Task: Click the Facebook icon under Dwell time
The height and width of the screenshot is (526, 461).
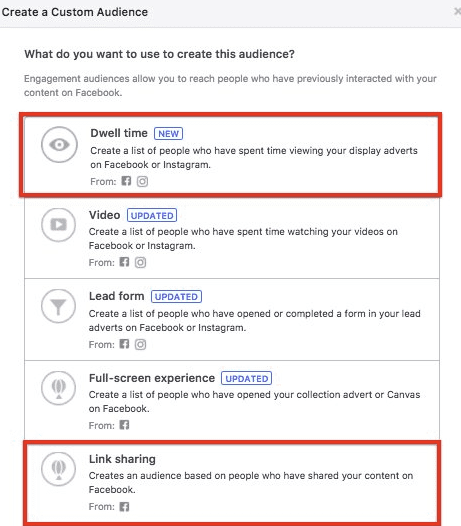Action: click(x=126, y=181)
